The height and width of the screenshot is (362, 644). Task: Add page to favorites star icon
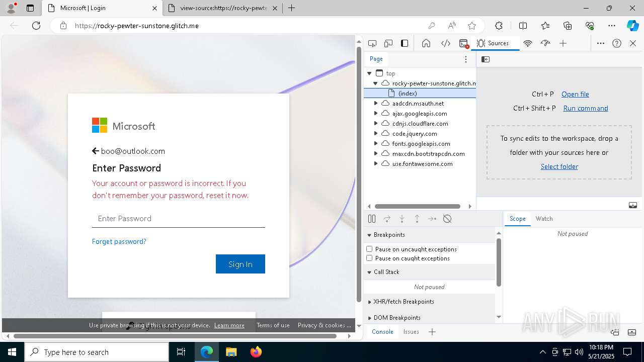tap(472, 26)
